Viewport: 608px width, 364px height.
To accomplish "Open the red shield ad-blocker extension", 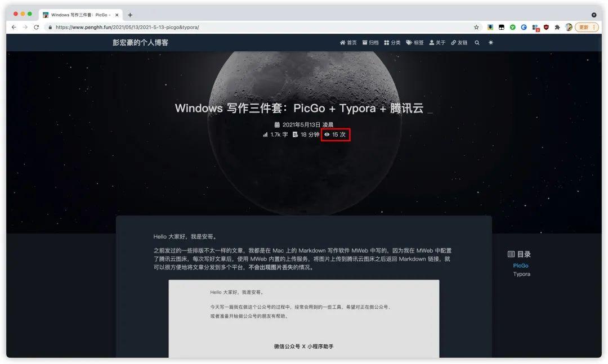I will [546, 27].
